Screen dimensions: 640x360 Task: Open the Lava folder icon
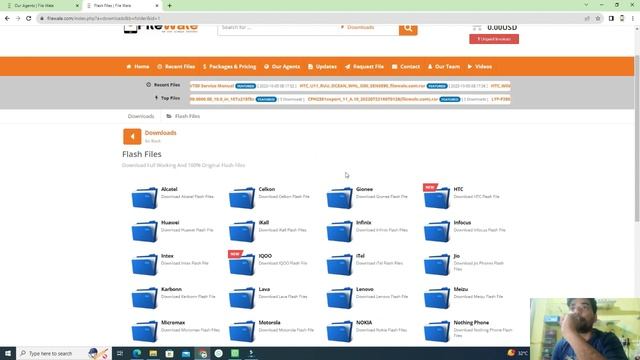click(x=242, y=298)
